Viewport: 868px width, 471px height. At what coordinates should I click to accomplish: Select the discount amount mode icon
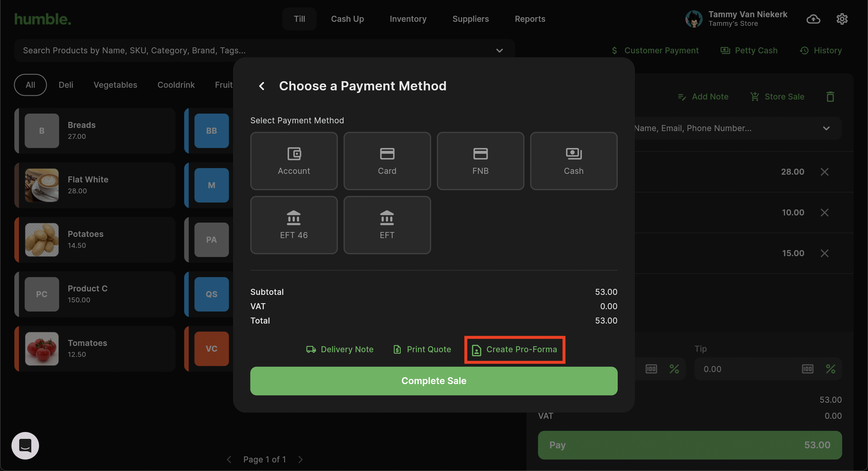point(651,369)
